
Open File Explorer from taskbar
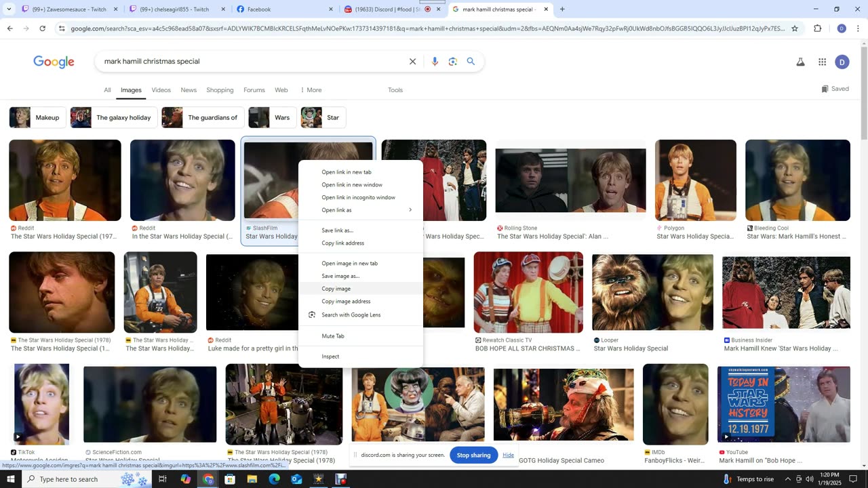pyautogui.click(x=252, y=479)
